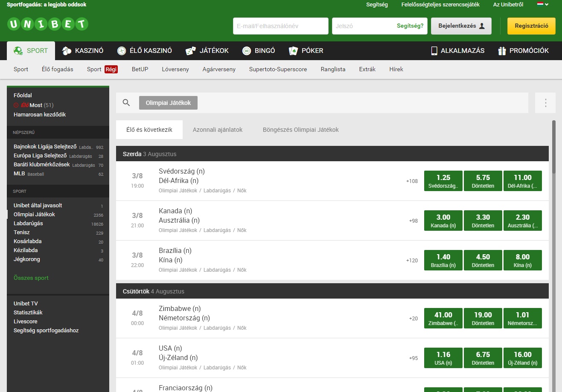Click the Olimpiai Játékok filter chip
This screenshot has width=562, height=392.
168,103
